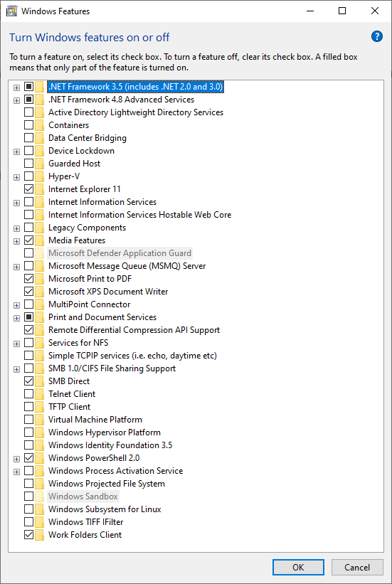
Task: Click folder icon beside Simple TCPIP services
Action: (x=40, y=356)
